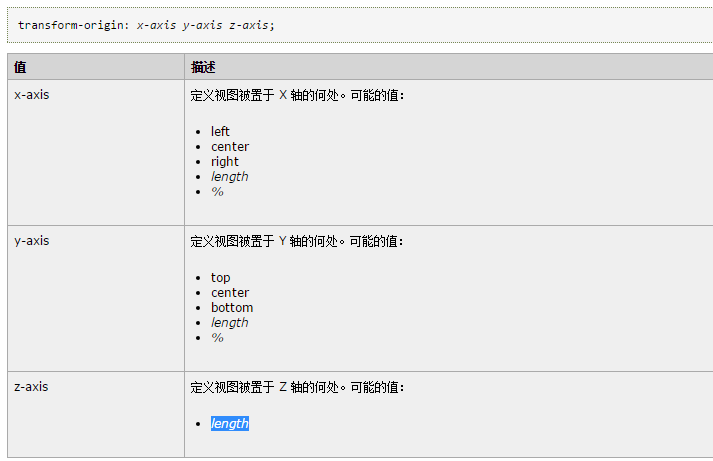The width and height of the screenshot is (713, 461).
Task: Click the 描述 column header
Action: click(203, 67)
